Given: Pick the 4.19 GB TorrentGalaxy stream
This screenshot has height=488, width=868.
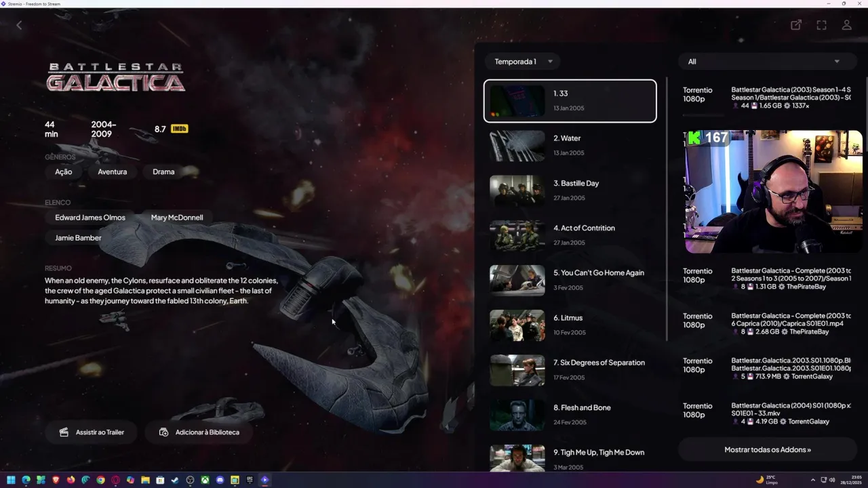Looking at the screenshot, I should (768, 413).
